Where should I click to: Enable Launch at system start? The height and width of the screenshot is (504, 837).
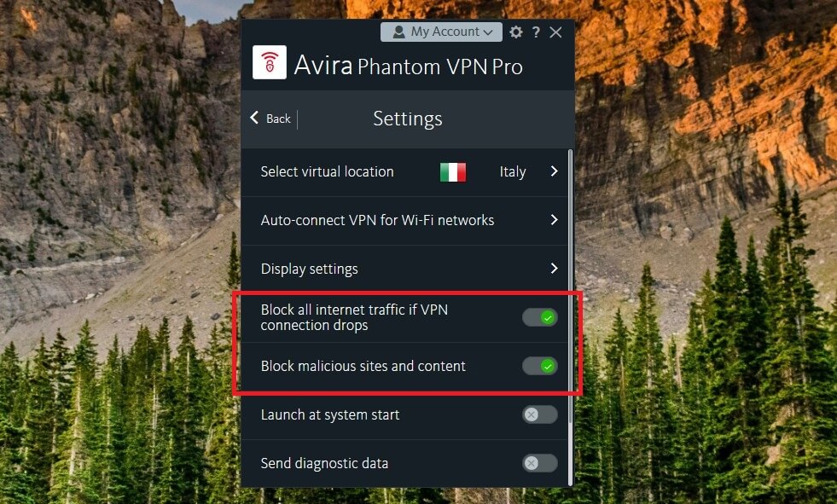pos(539,414)
